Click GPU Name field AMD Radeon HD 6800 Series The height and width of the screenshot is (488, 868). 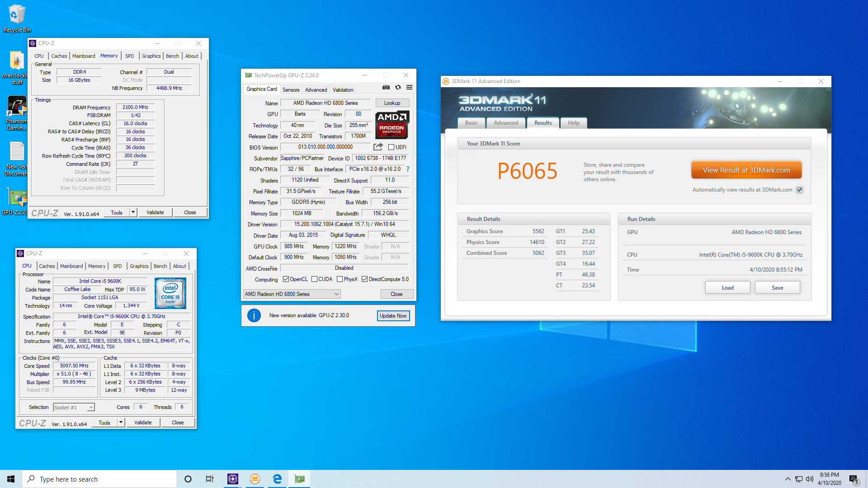[x=325, y=103]
